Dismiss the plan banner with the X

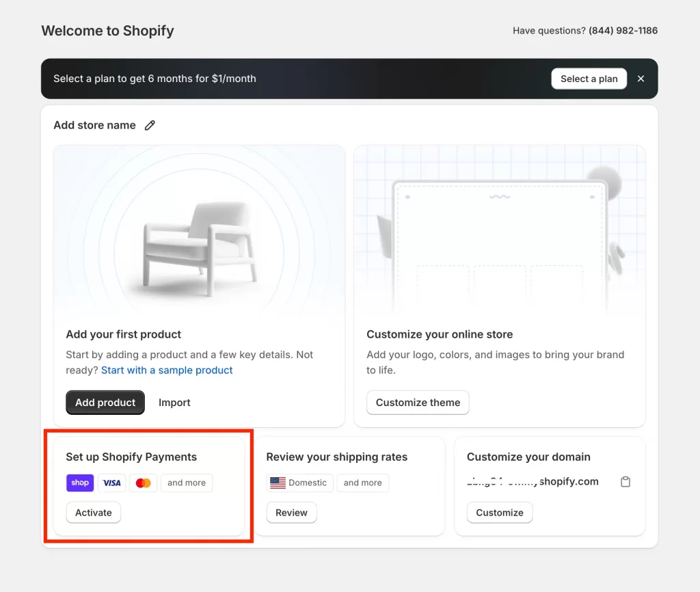(x=641, y=79)
